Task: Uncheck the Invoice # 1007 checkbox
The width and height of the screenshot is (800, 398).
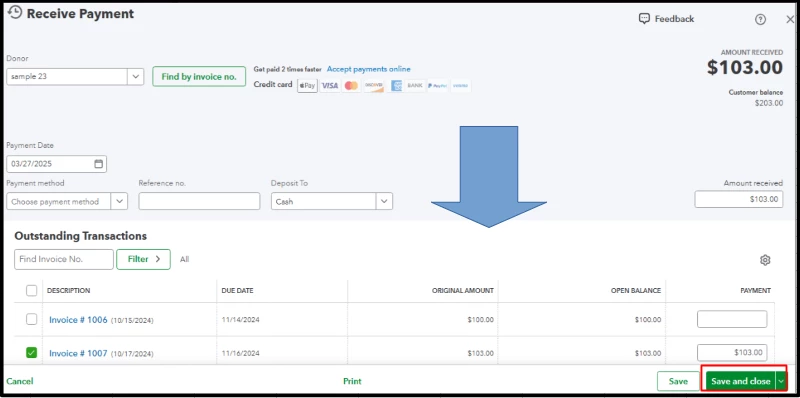Action: pos(32,353)
